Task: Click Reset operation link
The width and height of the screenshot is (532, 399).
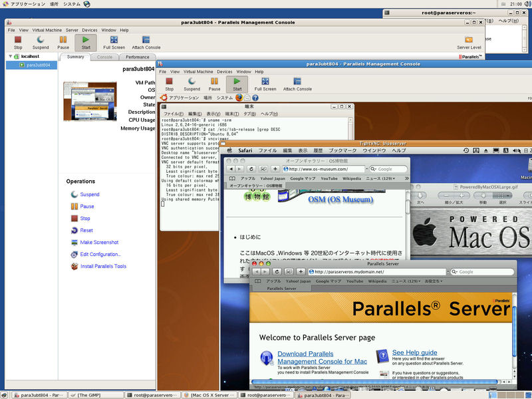Action: pyautogui.click(x=86, y=230)
